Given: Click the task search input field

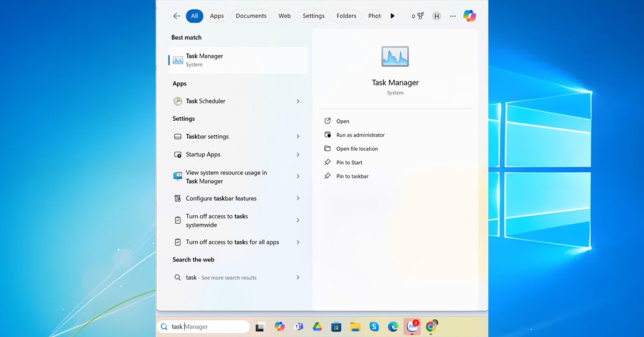Looking at the screenshot, I should click(x=204, y=326).
